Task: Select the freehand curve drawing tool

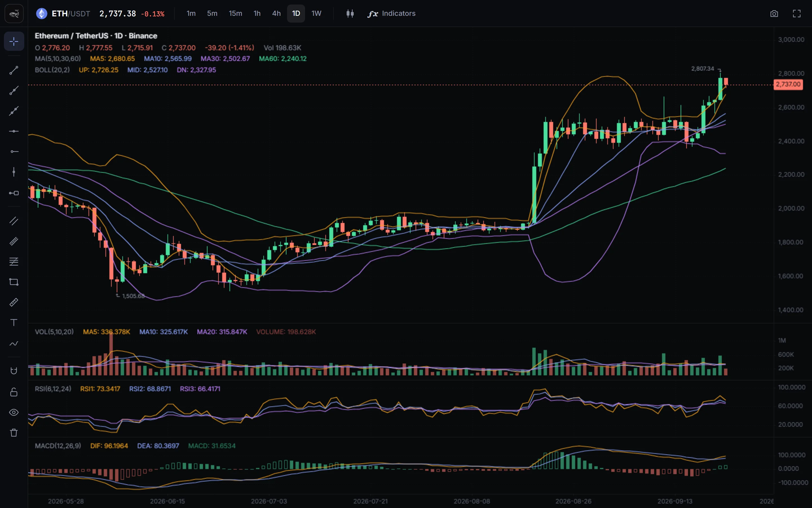Action: pyautogui.click(x=14, y=343)
